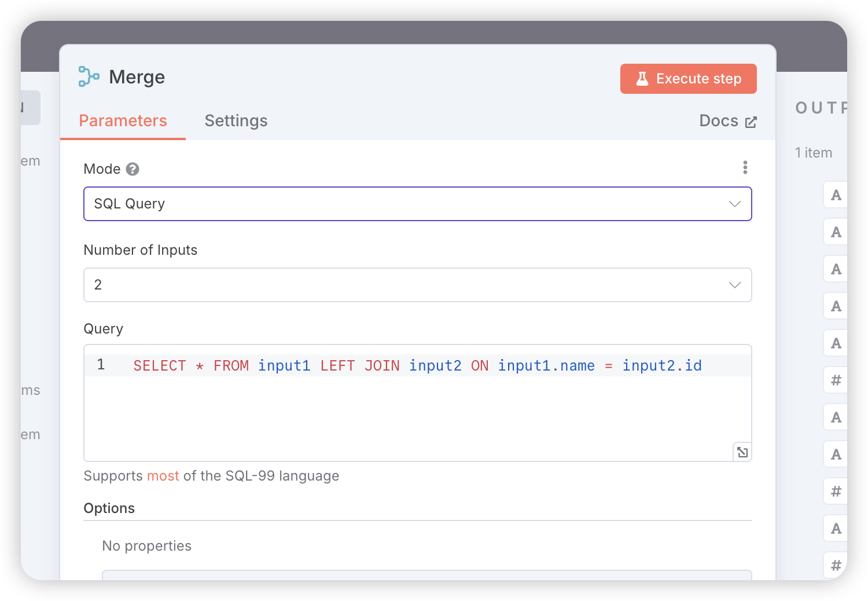This screenshot has width=868, height=601.
Task: Click the topmost "A" string-type icon in output
Action: tap(836, 195)
